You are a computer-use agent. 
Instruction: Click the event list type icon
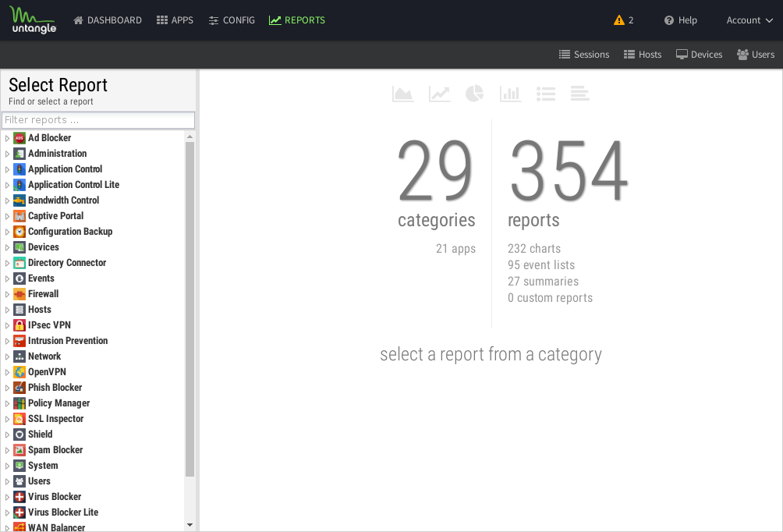[546, 94]
